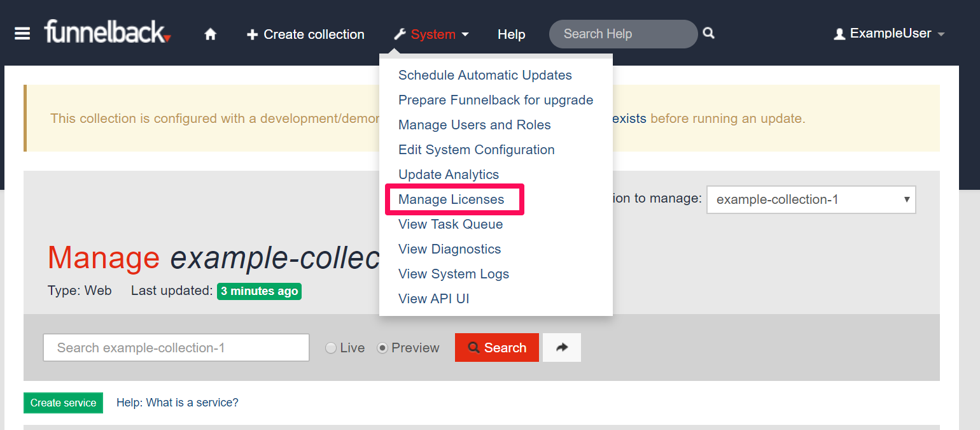
Task: Open the example-collection-1 collection selector
Action: click(811, 199)
